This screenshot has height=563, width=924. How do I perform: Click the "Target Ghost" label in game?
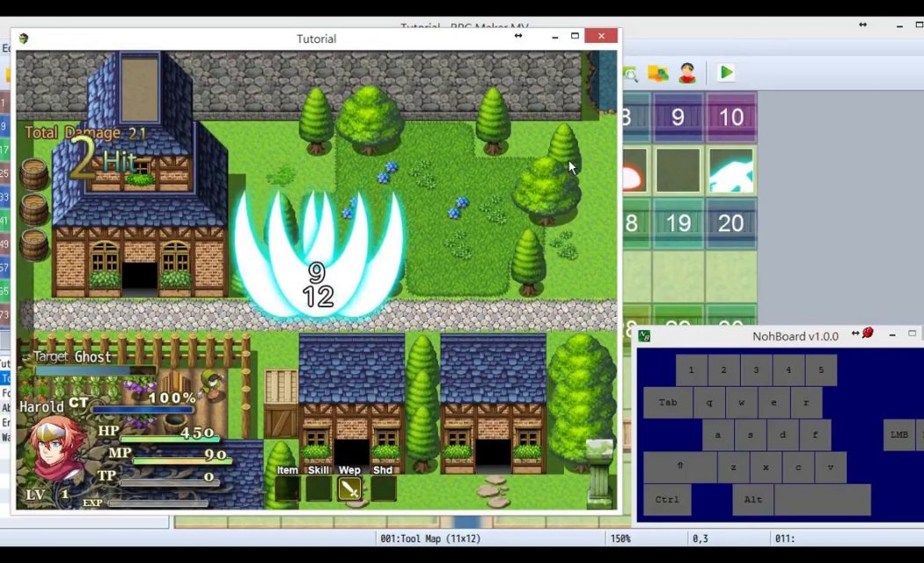[72, 356]
